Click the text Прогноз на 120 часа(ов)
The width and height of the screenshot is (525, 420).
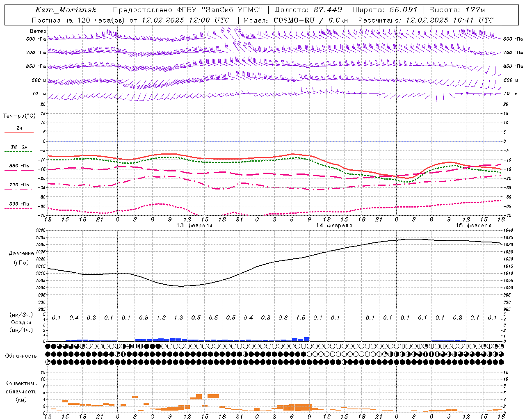pos(79,20)
